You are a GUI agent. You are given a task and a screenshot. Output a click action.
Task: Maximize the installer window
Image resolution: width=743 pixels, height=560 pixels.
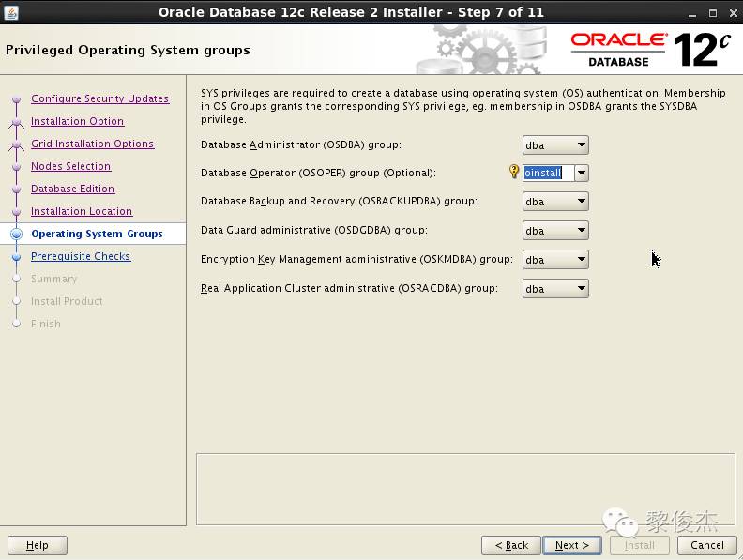(713, 14)
